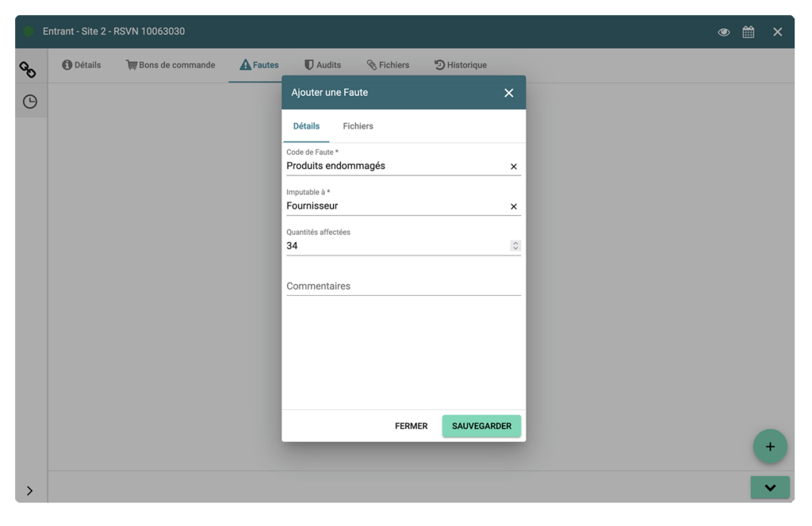
Task: Toggle the eye visibility icon in header
Action: (x=723, y=32)
